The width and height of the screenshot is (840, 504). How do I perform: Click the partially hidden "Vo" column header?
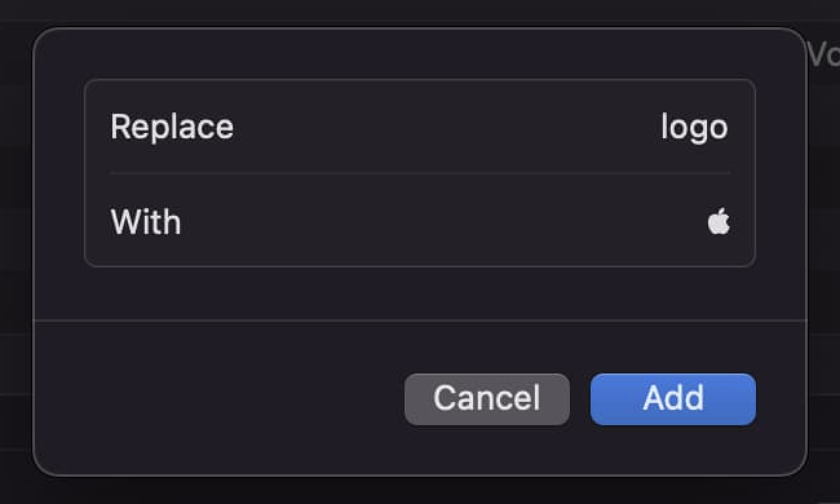(823, 56)
